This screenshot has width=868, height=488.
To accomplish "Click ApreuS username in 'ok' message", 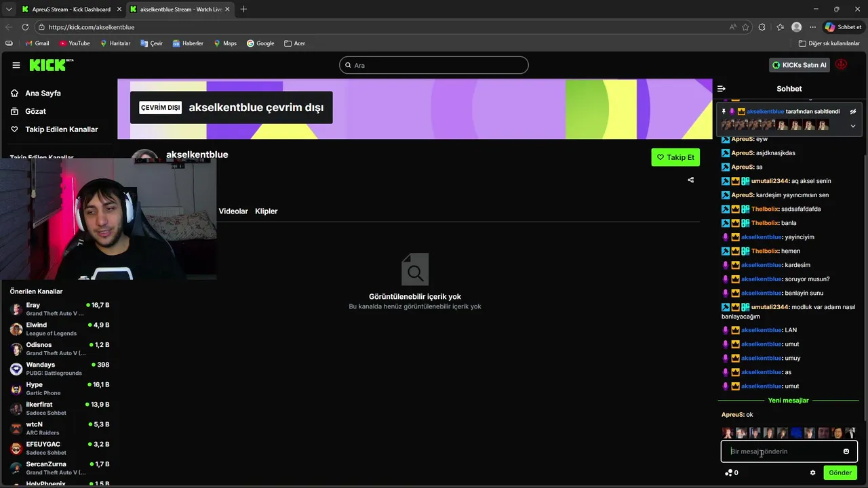I will tap(732, 415).
